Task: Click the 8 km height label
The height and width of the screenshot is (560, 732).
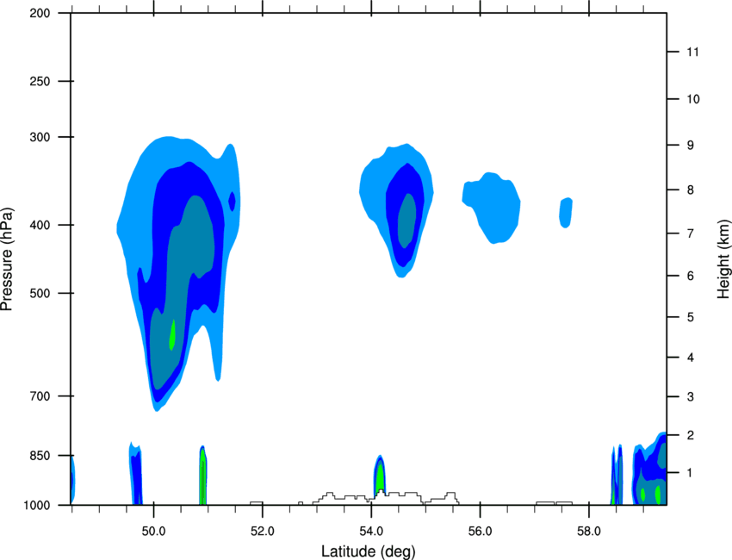Action: click(691, 190)
